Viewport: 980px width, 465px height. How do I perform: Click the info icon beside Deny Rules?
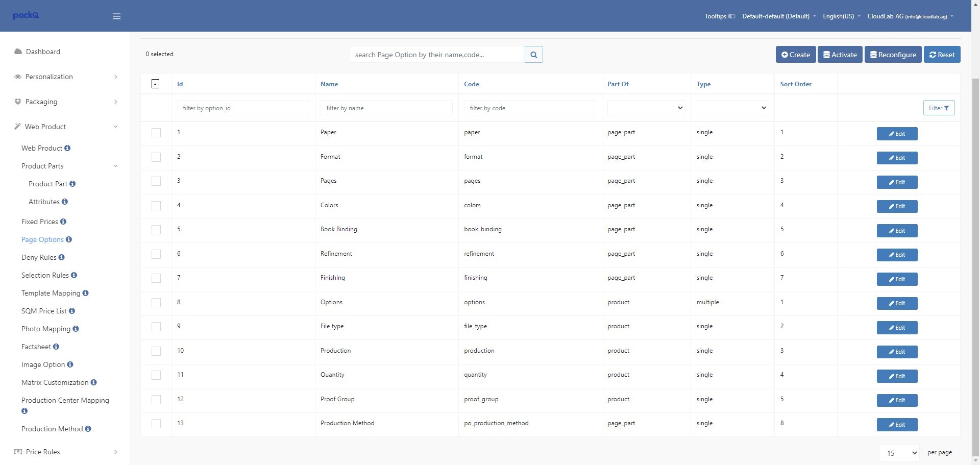coord(62,257)
